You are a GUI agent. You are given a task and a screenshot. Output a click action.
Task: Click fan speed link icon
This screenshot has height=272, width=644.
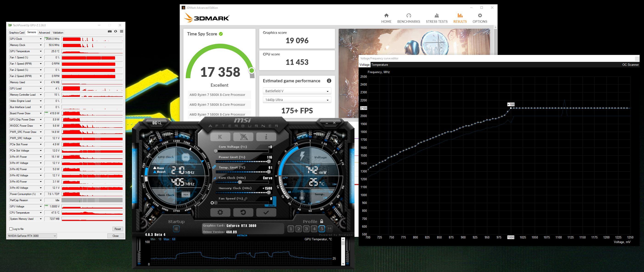(246, 199)
